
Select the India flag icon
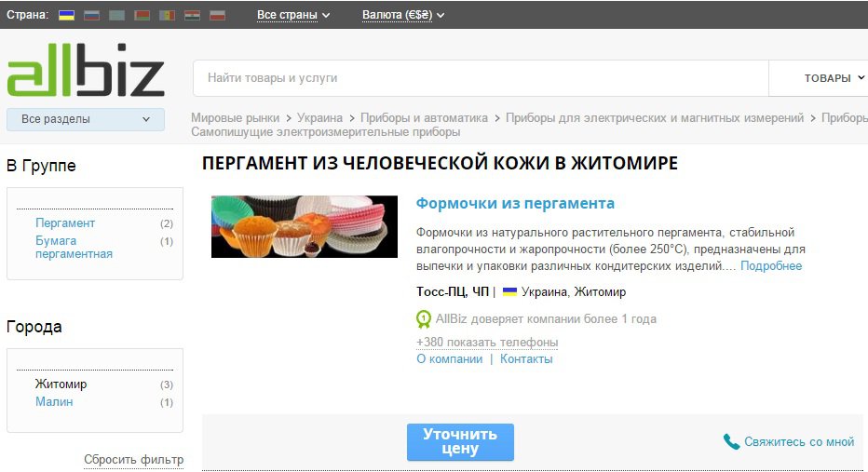(x=192, y=15)
